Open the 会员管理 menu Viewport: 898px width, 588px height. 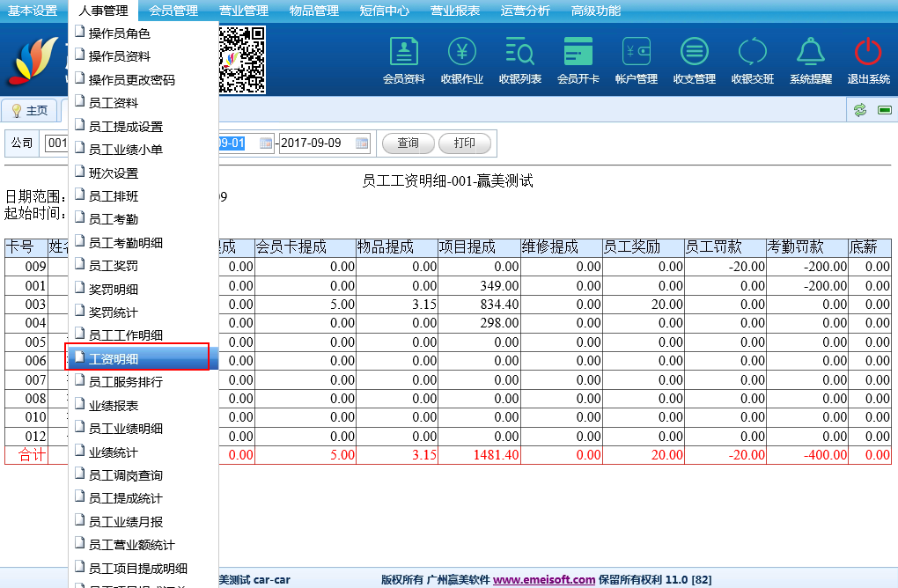(173, 11)
